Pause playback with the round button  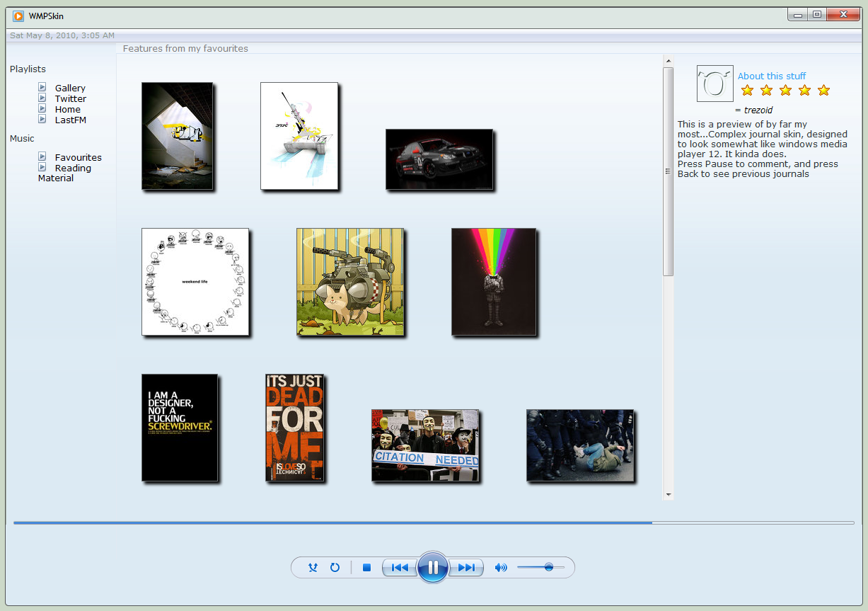(433, 567)
